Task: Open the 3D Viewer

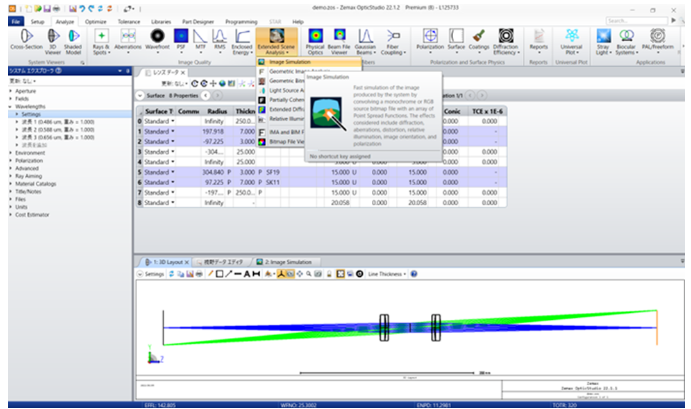Action: [53, 41]
